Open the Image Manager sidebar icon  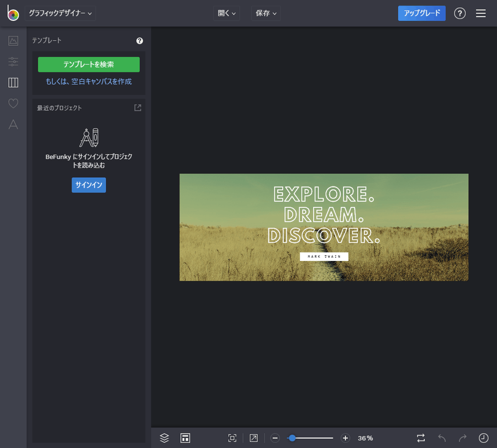[13, 41]
